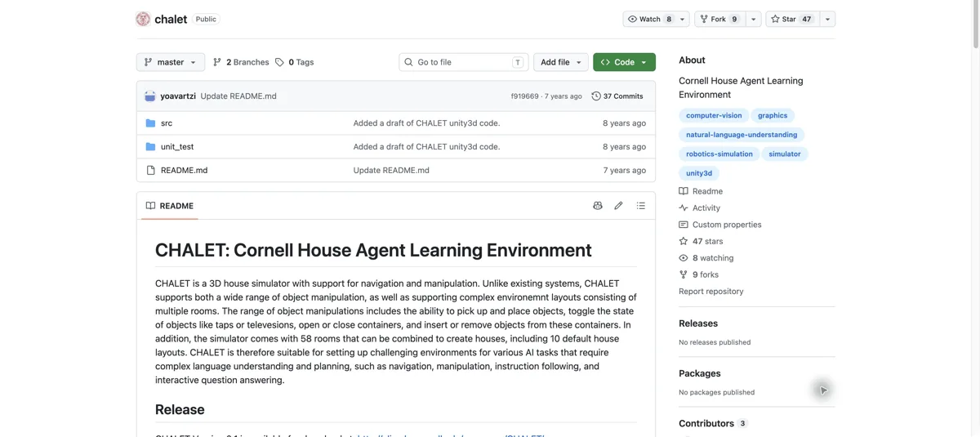980x437 pixels.
Task: Open the Add file dropdown
Action: coord(561,62)
